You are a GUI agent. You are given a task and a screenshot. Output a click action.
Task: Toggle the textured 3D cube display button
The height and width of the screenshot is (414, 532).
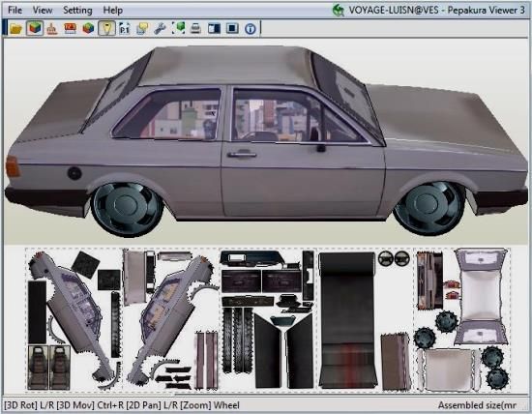(x=35, y=28)
